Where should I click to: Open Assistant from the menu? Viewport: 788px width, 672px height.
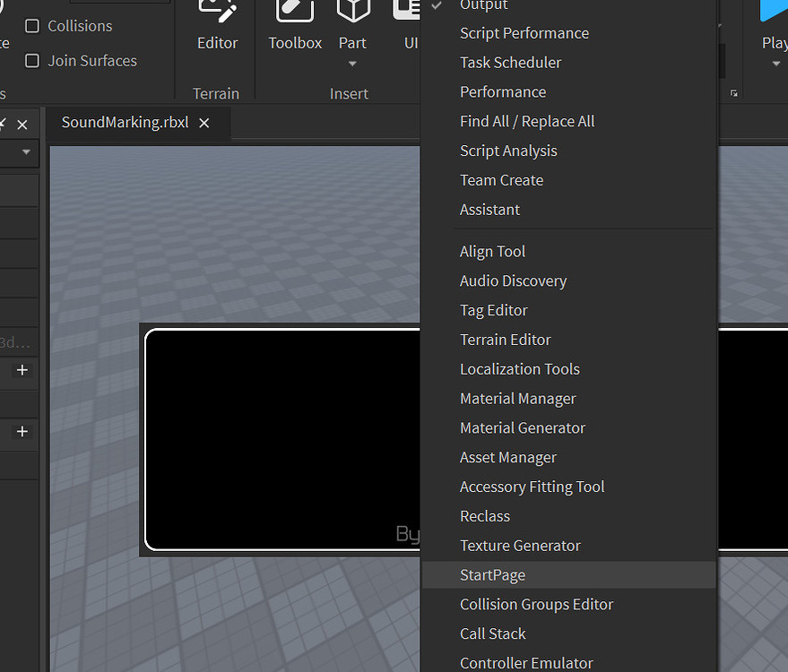(568, 210)
